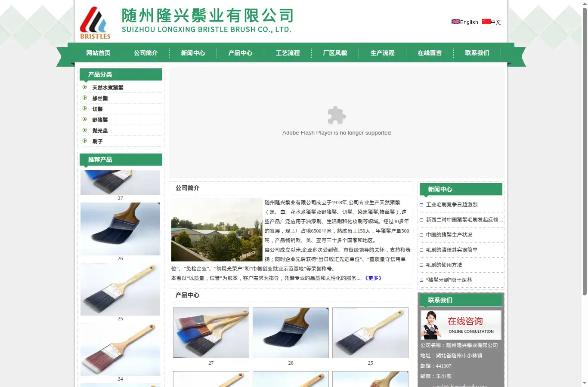The image size is (588, 387).
Task: Click the address line 湖北省随州市小林镇
Action: point(459,356)
